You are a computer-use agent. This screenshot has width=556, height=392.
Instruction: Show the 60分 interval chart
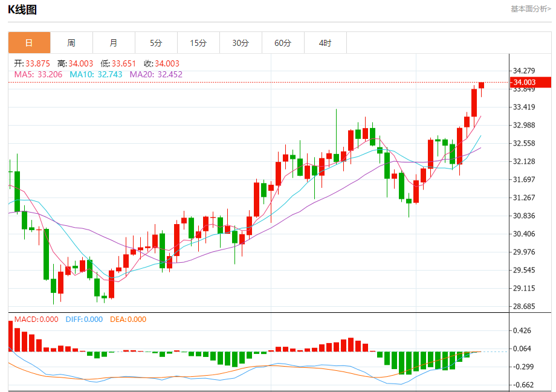click(x=283, y=43)
